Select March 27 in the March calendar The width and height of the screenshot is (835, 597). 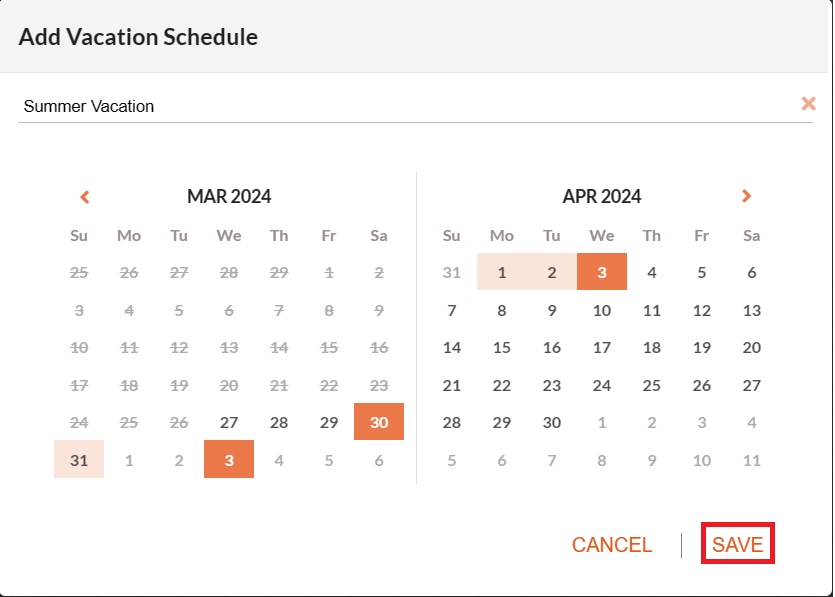pos(229,422)
